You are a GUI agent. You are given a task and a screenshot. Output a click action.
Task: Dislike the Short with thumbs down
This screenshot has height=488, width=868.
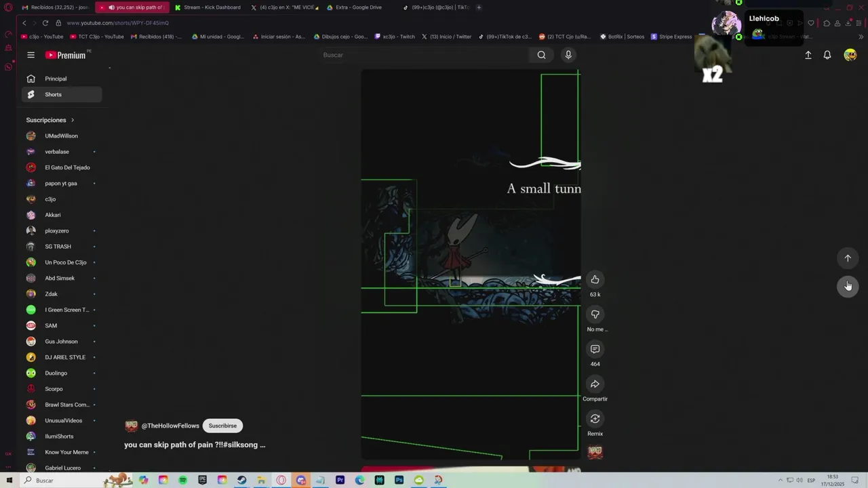(595, 314)
